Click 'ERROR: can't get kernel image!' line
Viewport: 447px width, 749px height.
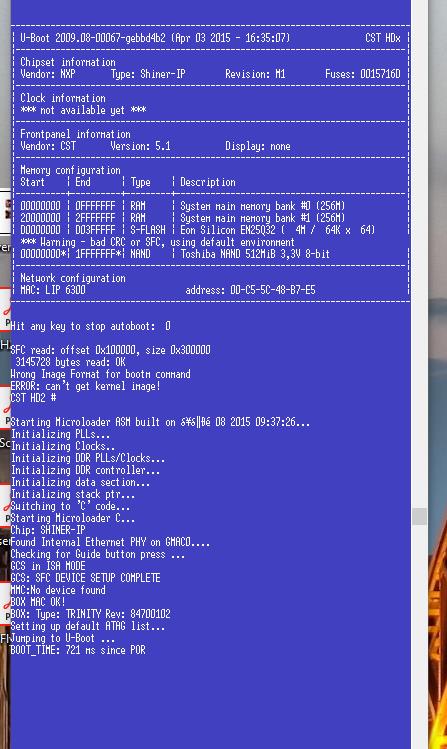point(85,386)
